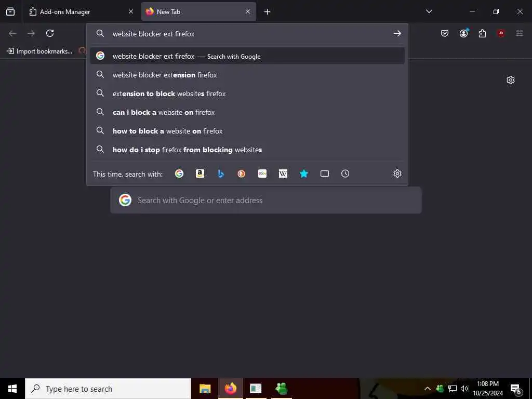This screenshot has height=399, width=532.
Task: Click Import bookmarks in the bookmarks bar
Action: [39, 51]
